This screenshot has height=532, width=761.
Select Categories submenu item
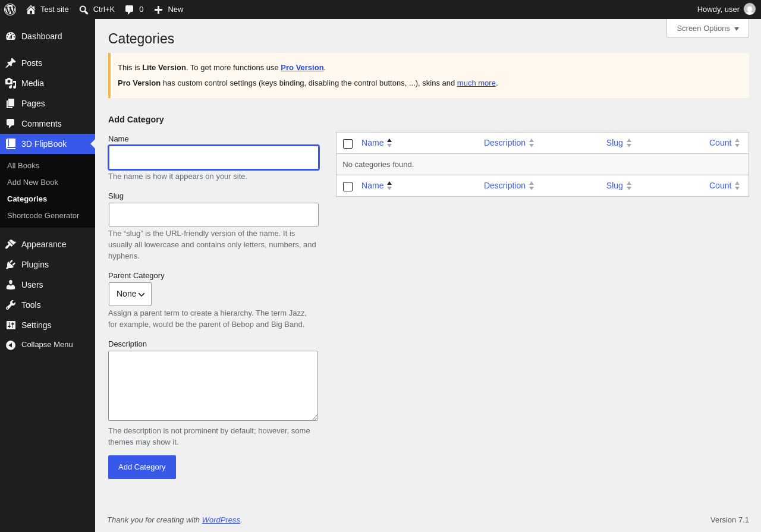(x=27, y=199)
